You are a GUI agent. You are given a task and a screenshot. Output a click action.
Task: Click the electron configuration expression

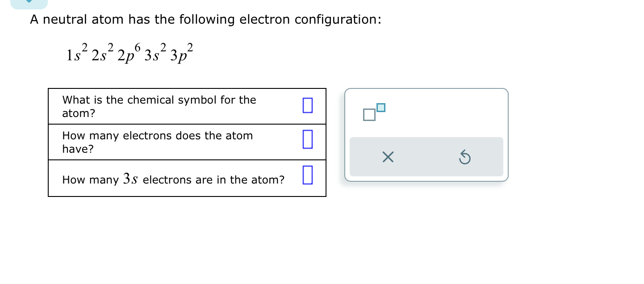point(129,53)
